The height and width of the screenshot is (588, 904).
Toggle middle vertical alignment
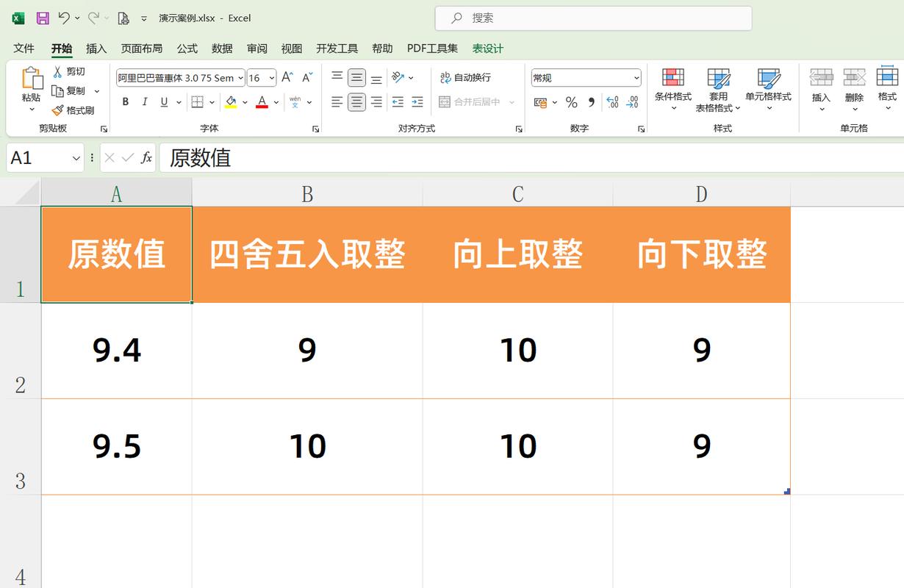(356, 77)
